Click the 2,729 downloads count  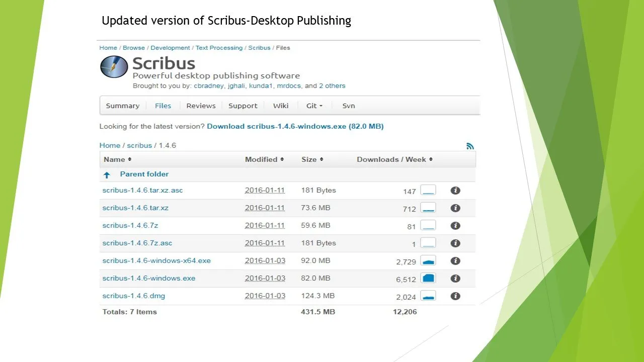(x=406, y=262)
